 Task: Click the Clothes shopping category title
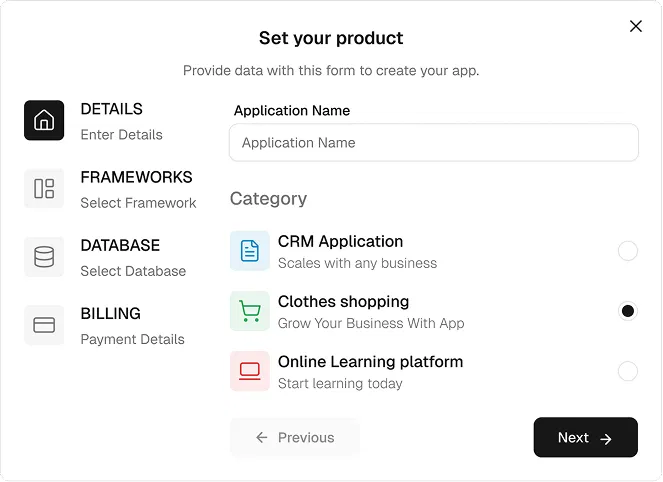click(x=343, y=301)
